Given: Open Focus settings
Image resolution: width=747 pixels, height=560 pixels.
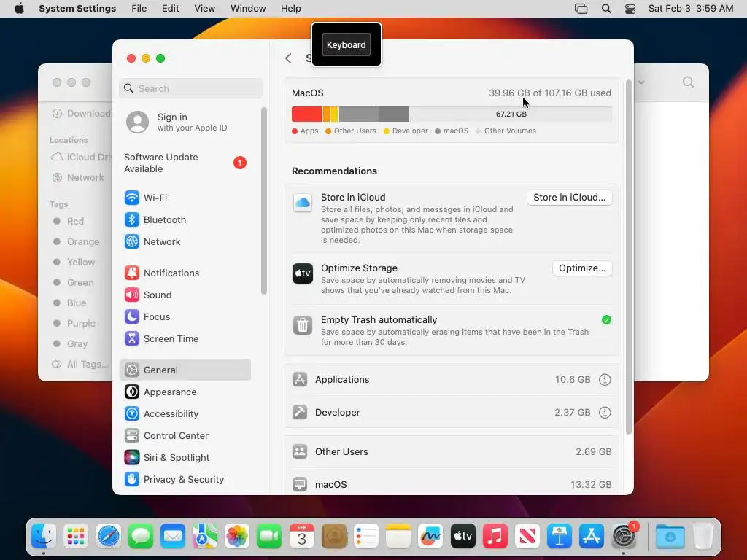Looking at the screenshot, I should point(185,316).
